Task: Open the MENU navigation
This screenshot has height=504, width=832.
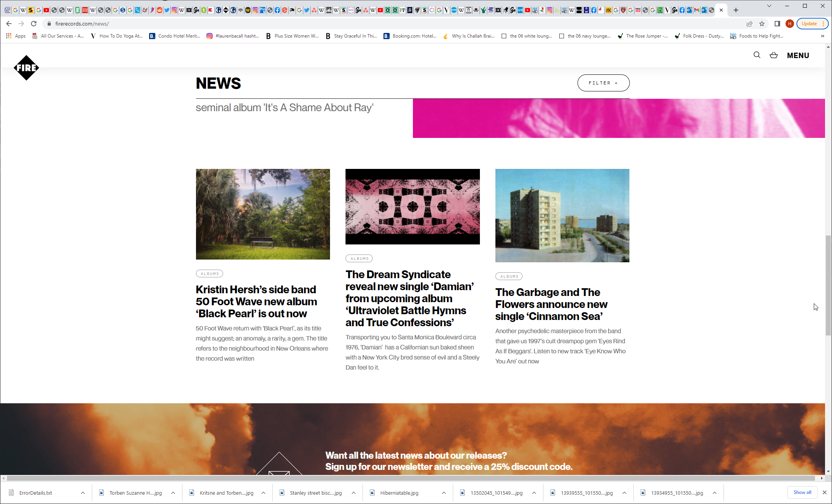Action: (798, 55)
